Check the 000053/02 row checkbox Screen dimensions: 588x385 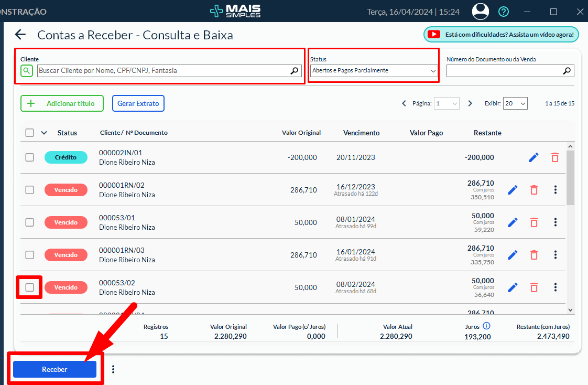29,287
